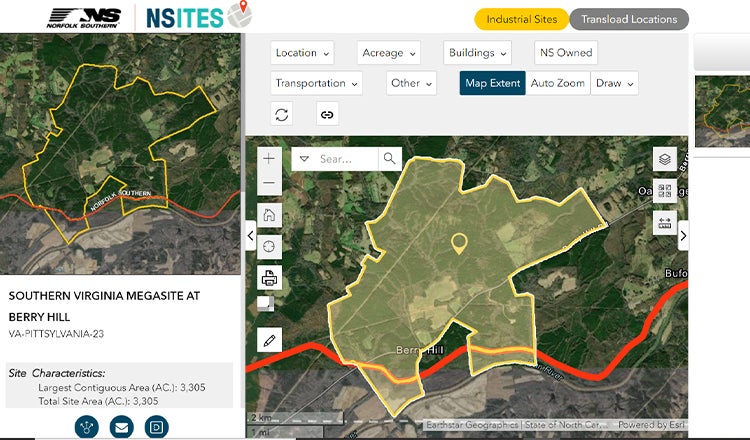Open the site aerial image preview

120,154
